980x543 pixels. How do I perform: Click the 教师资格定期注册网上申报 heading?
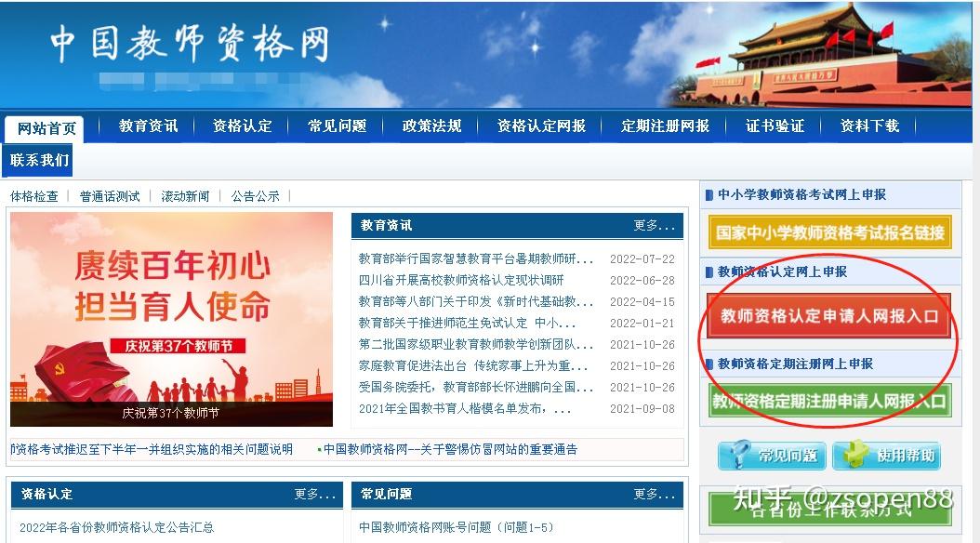[x=796, y=364]
